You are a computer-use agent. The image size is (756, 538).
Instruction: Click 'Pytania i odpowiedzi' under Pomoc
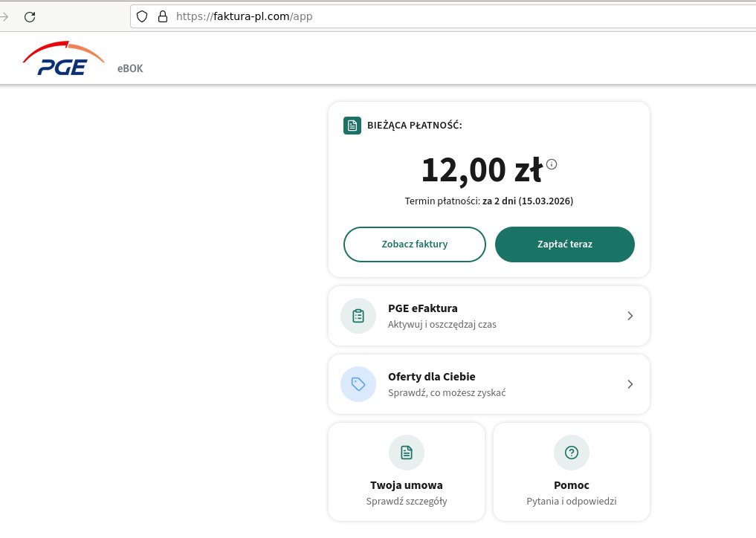tap(572, 502)
